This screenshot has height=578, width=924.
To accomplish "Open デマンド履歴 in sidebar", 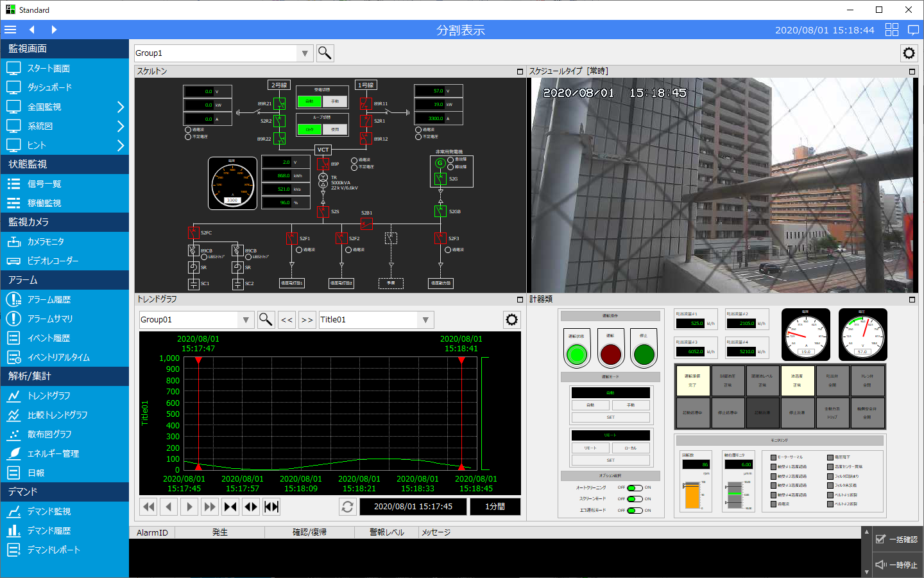I will (x=64, y=530).
